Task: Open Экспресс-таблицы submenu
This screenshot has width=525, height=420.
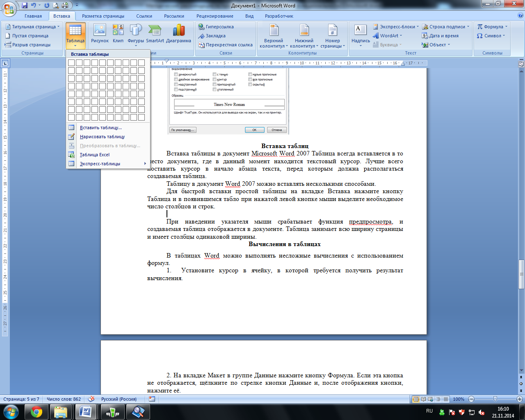Action: (x=108, y=164)
